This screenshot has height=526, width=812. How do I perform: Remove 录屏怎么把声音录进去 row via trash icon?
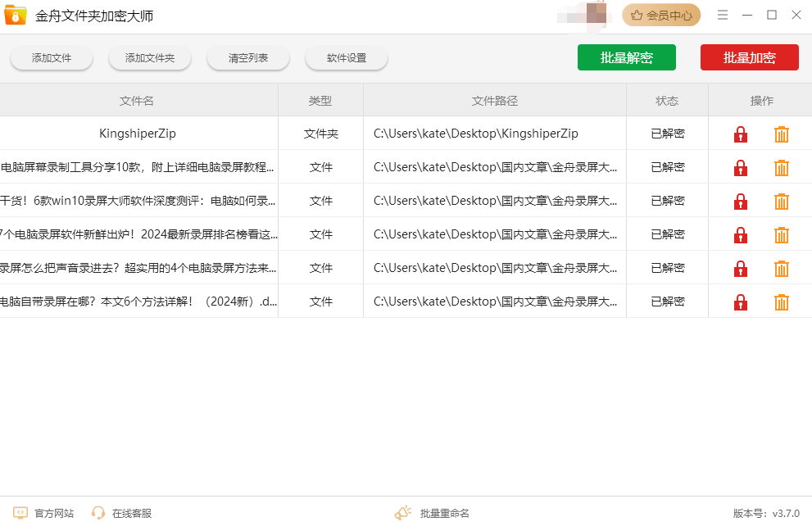782,269
